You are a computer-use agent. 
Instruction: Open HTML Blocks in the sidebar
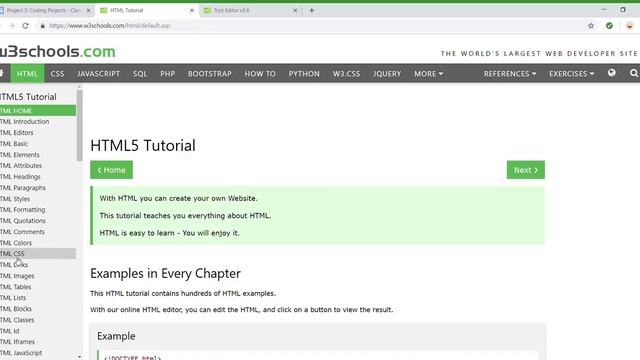tap(38, 309)
